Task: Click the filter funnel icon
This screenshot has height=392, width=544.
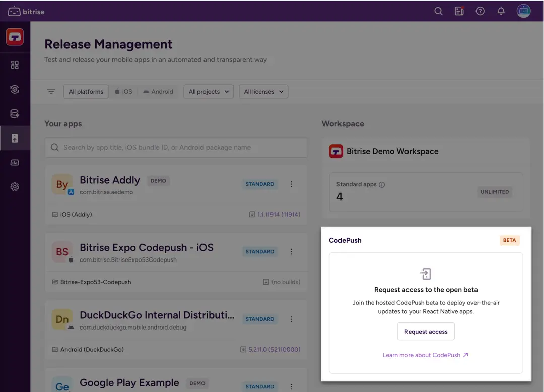Action: click(51, 91)
